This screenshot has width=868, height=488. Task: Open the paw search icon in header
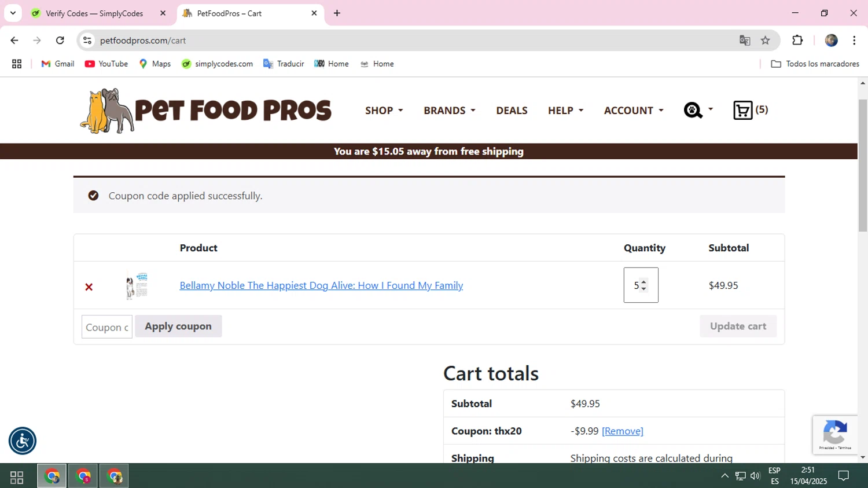coord(693,110)
